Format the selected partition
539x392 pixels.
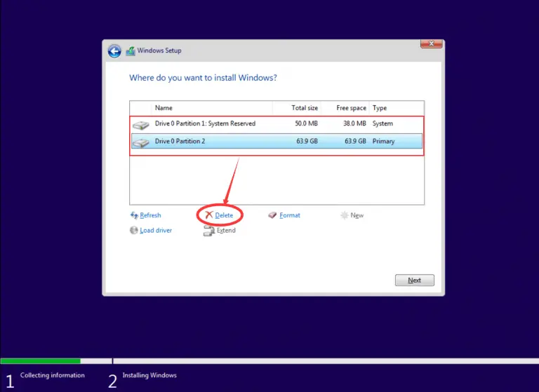pyautogui.click(x=289, y=215)
